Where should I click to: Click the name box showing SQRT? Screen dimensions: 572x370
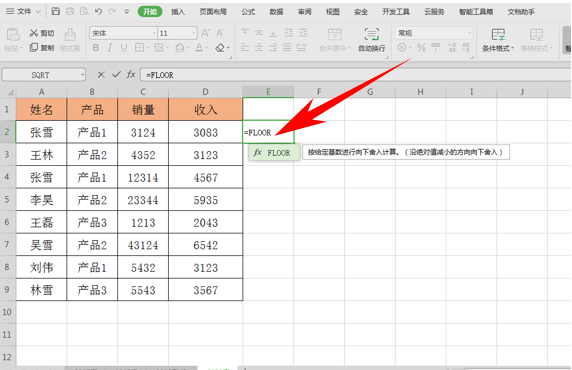click(x=44, y=75)
